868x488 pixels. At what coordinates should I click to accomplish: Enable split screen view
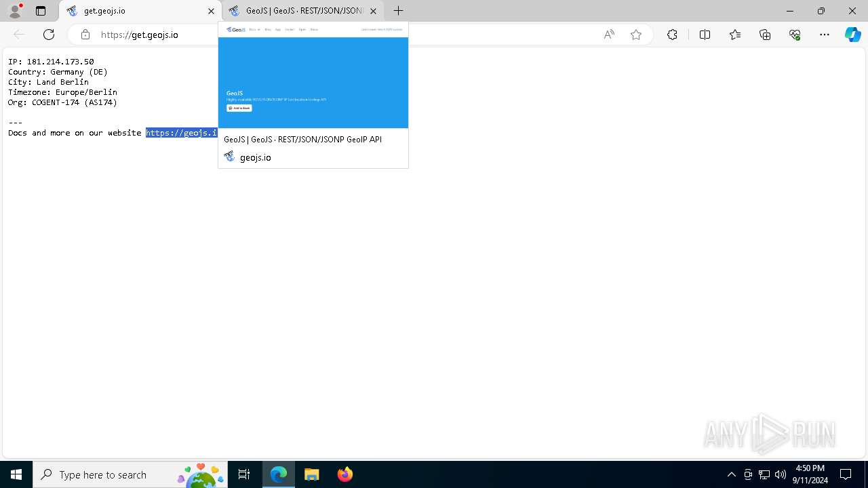pyautogui.click(x=705, y=35)
